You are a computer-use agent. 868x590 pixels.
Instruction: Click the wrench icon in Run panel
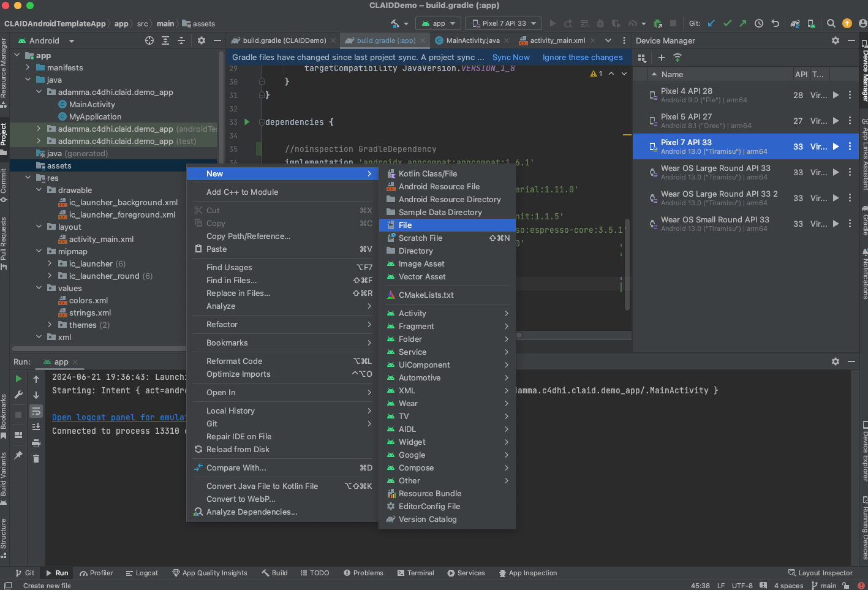(18, 395)
